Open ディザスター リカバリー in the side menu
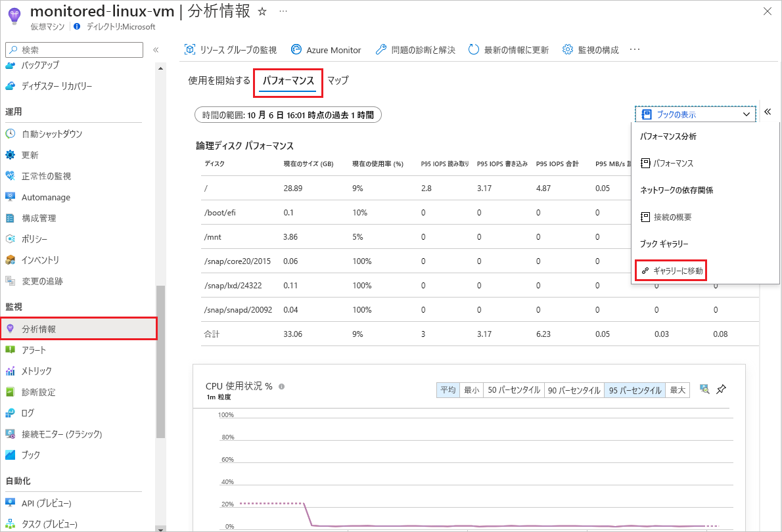The height and width of the screenshot is (532, 782). coord(49,86)
